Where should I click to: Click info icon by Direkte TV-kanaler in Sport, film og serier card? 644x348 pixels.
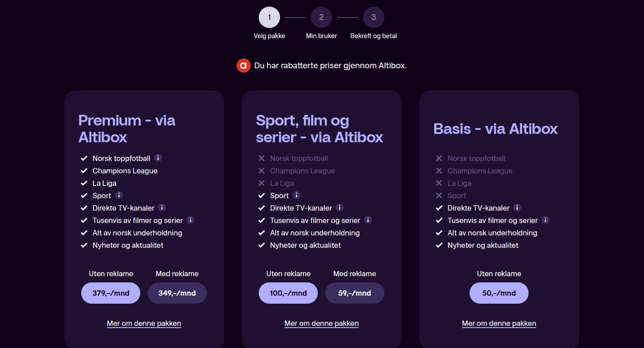pyautogui.click(x=340, y=207)
